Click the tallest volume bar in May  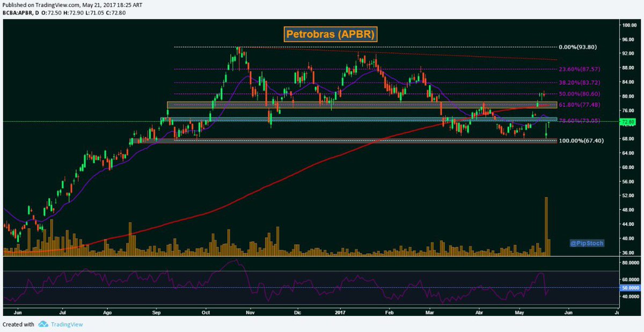click(546, 225)
